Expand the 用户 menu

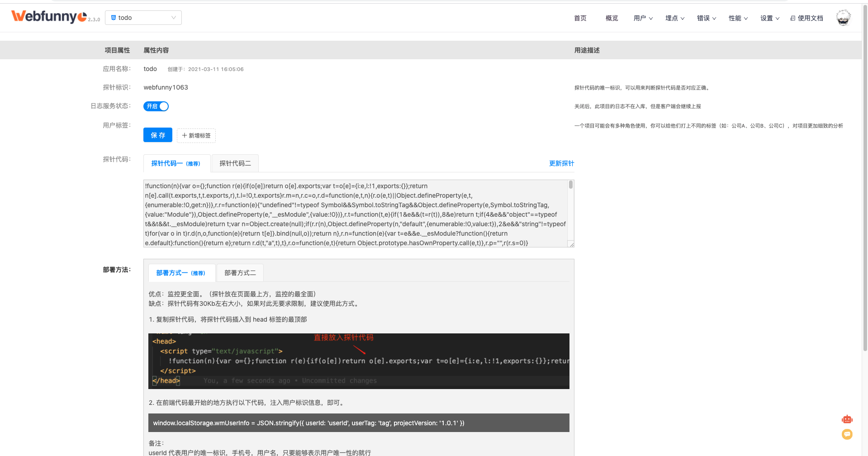click(643, 18)
